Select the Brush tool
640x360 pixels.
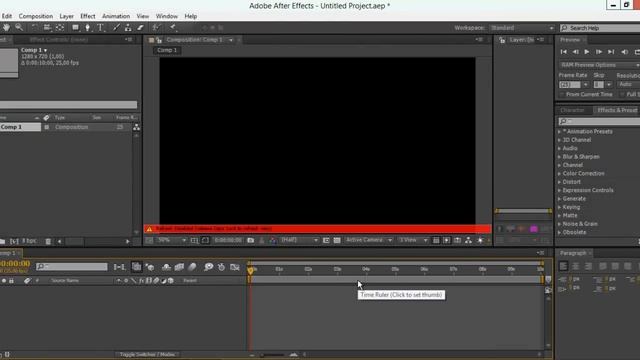pos(116,27)
